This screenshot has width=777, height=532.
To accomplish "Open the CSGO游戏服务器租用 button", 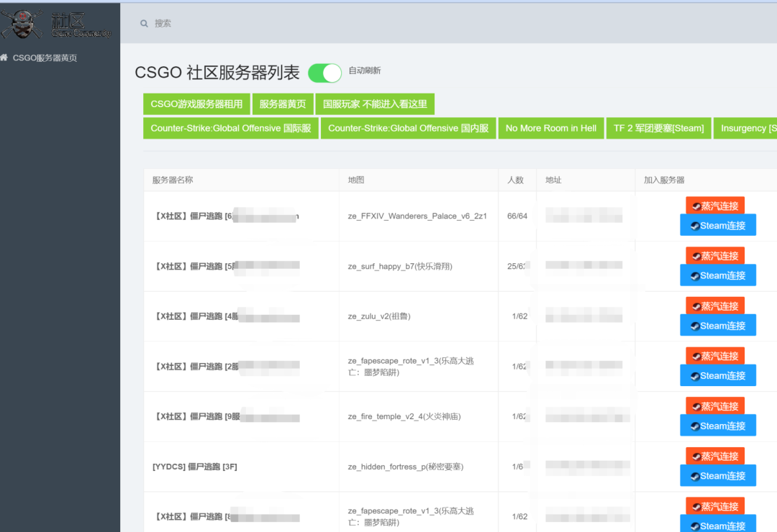I will 196,104.
